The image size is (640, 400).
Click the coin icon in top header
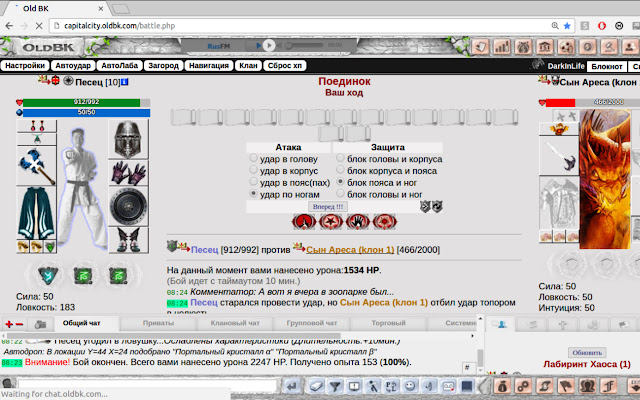coord(587,47)
